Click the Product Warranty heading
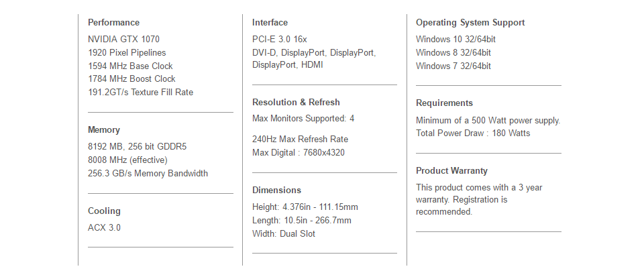Screen dimensions: 644x277 tap(451, 171)
